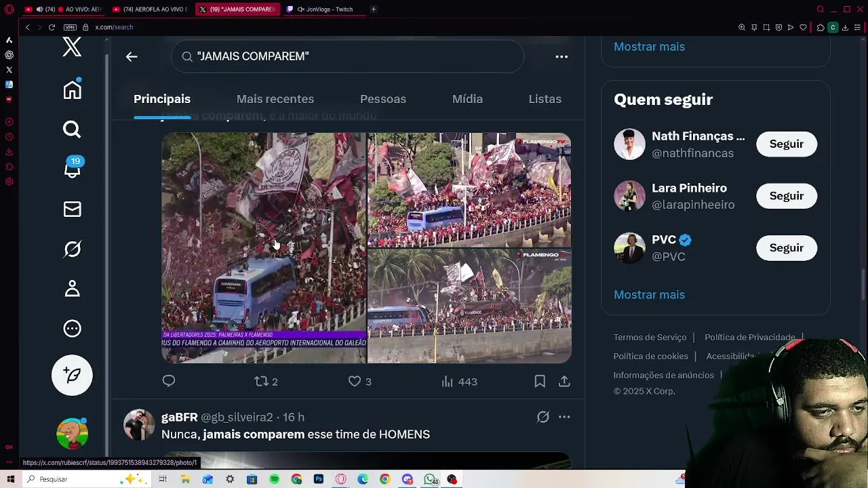Open Profile person icon in sidebar
Screen dimensions: 868x488
click(72, 289)
